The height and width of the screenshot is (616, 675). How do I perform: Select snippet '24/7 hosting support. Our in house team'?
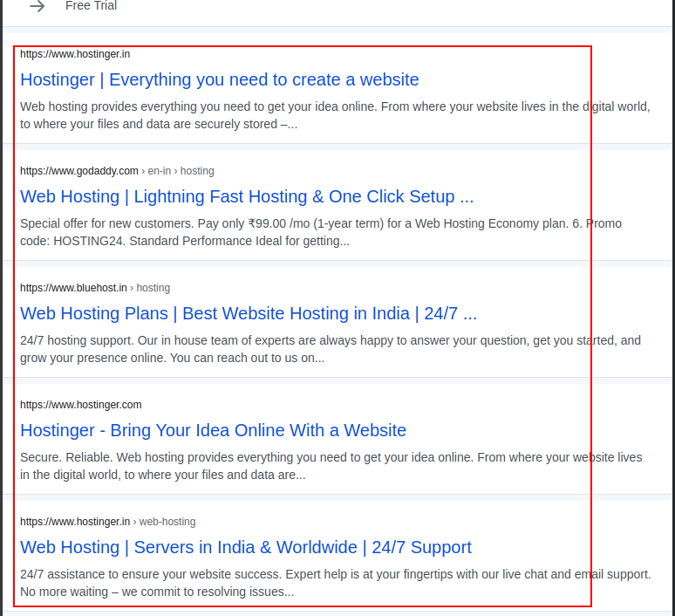coord(331,349)
